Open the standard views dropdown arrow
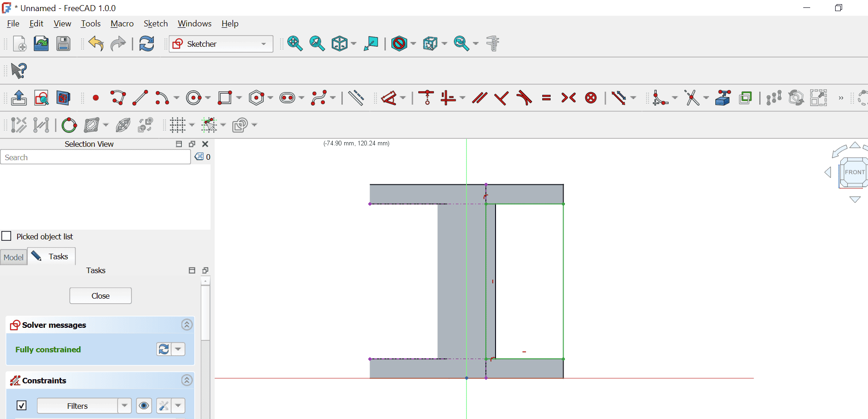868x419 pixels. pyautogui.click(x=354, y=44)
